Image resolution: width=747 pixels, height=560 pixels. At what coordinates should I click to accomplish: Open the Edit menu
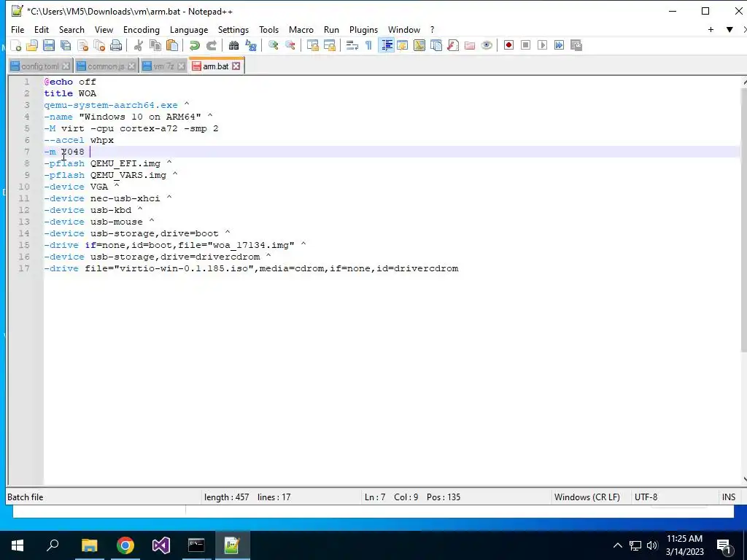[x=42, y=29]
